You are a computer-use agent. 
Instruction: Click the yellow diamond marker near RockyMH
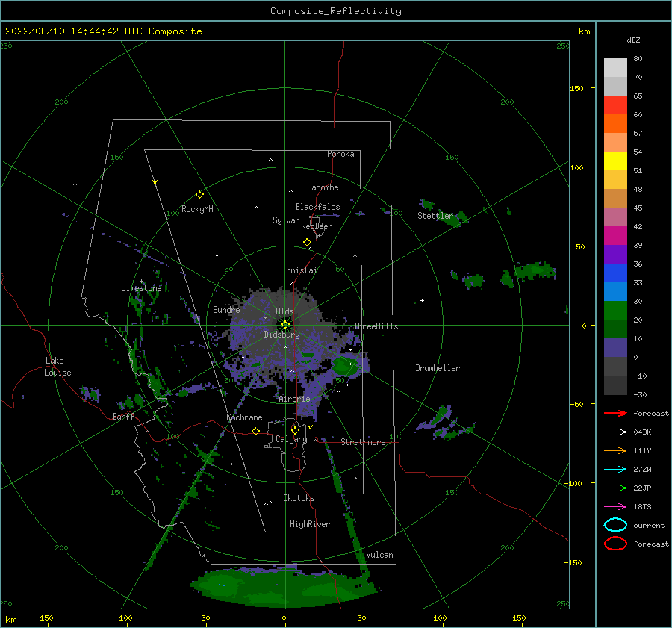point(199,195)
